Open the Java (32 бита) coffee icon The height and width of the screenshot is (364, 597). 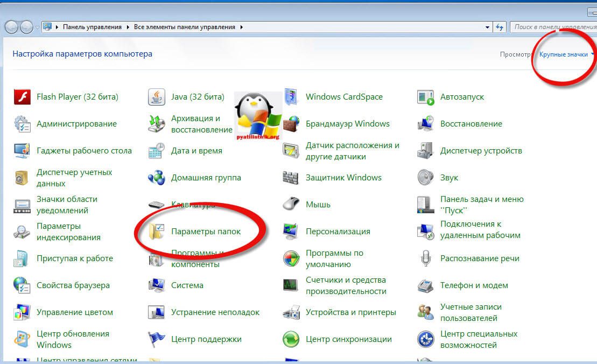pos(157,97)
